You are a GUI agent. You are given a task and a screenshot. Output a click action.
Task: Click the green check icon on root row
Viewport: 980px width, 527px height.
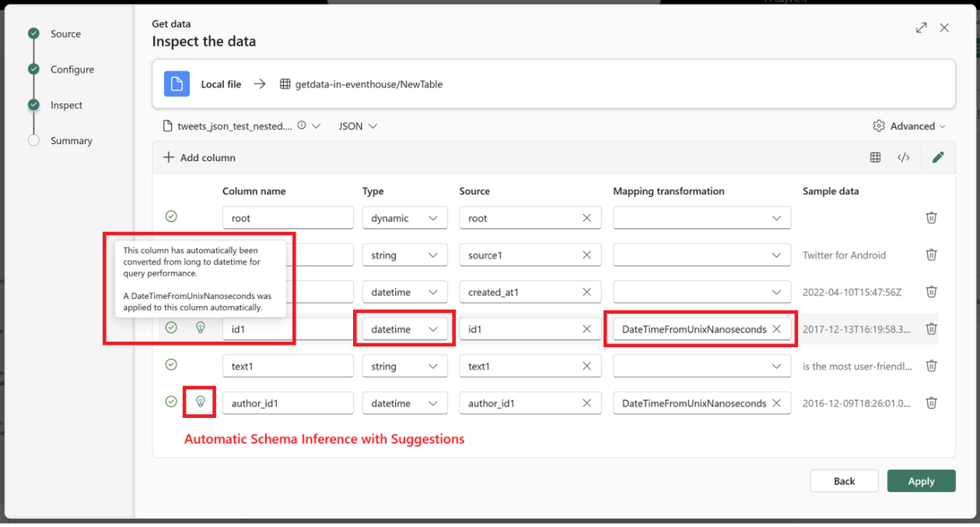click(x=171, y=216)
